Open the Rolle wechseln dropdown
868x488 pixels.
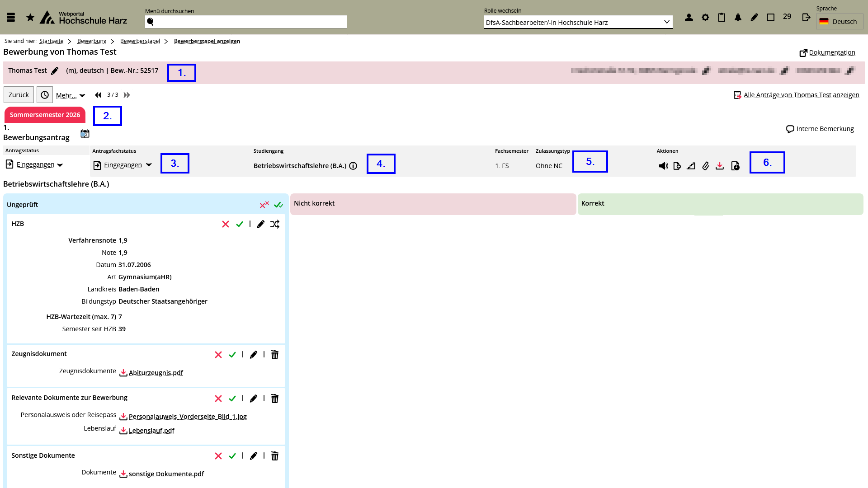pyautogui.click(x=578, y=22)
